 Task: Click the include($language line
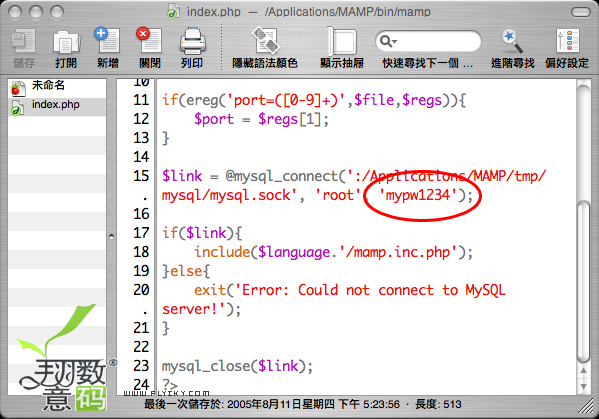(333, 252)
